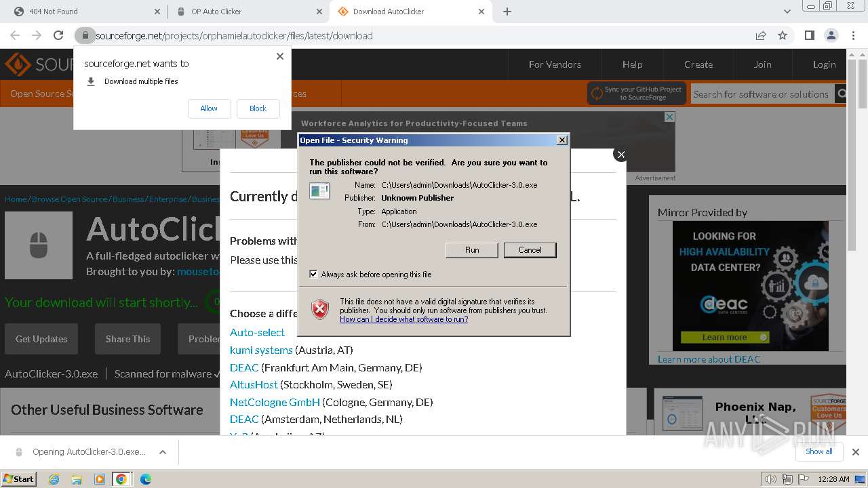Choose the NetCologne GmbH mirror
The image size is (868, 488).
pyautogui.click(x=275, y=402)
